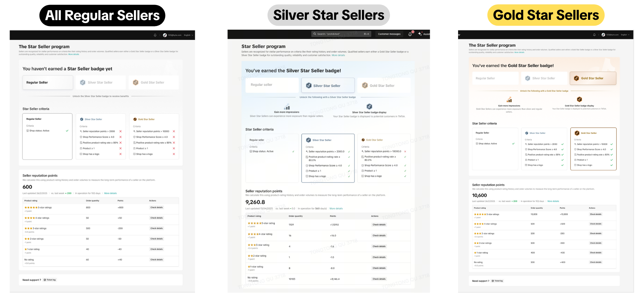
Task: Click the Search "prohibited" input field
Action: click(x=339, y=34)
